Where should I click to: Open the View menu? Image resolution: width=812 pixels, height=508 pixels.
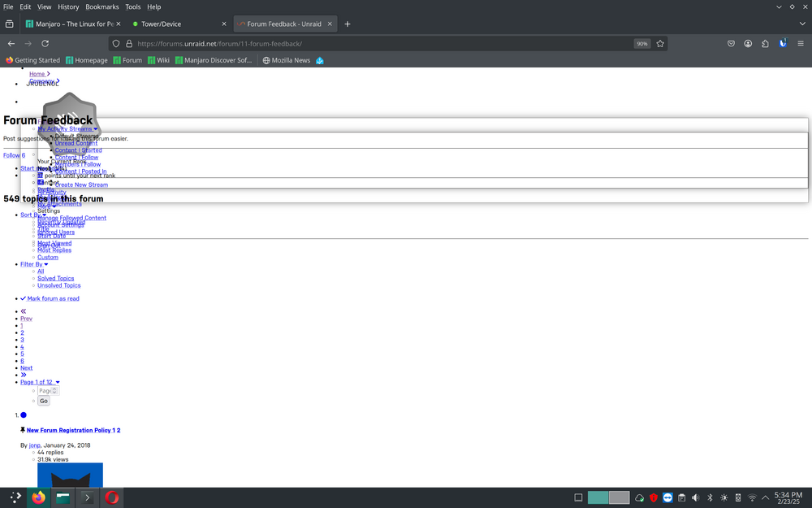pyautogui.click(x=44, y=7)
